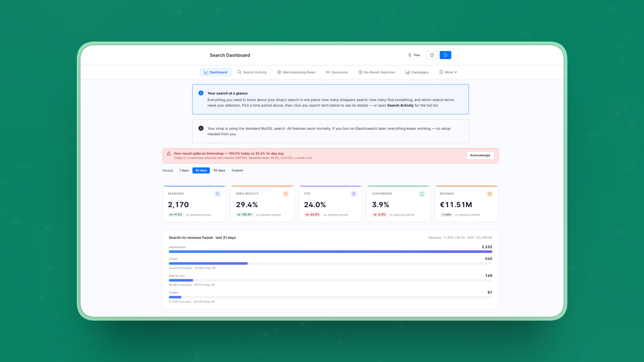Follow the Search Activity link in info box
Image resolution: width=644 pixels, height=362 pixels.
click(x=400, y=105)
